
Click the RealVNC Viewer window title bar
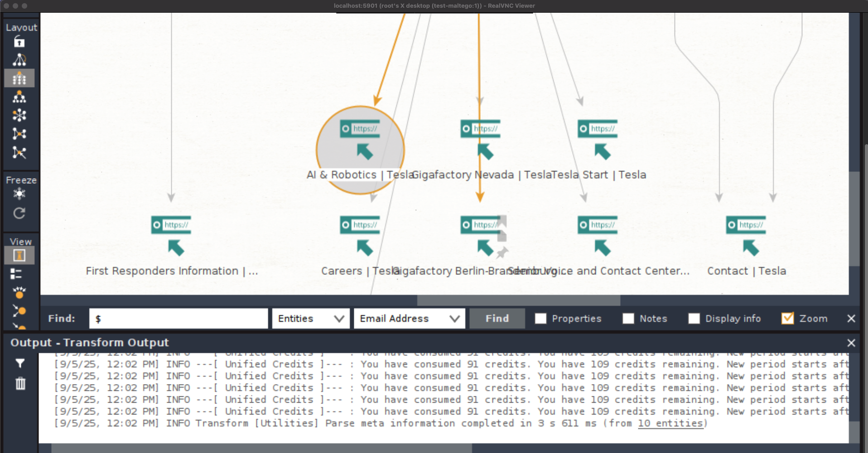(434, 6)
